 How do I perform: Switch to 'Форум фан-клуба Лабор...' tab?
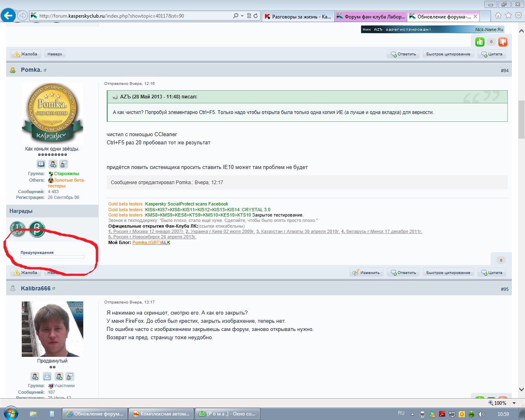tap(370, 16)
